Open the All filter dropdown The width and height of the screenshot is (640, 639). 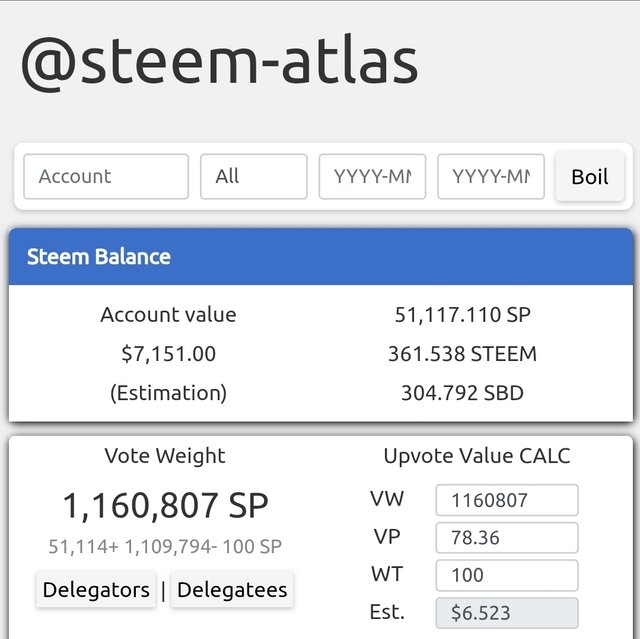pyautogui.click(x=253, y=177)
